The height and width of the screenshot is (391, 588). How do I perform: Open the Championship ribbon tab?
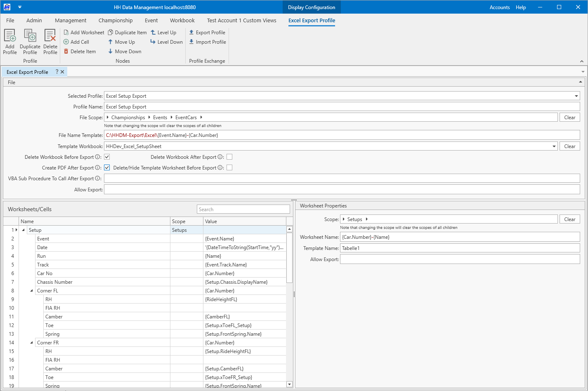(x=116, y=20)
